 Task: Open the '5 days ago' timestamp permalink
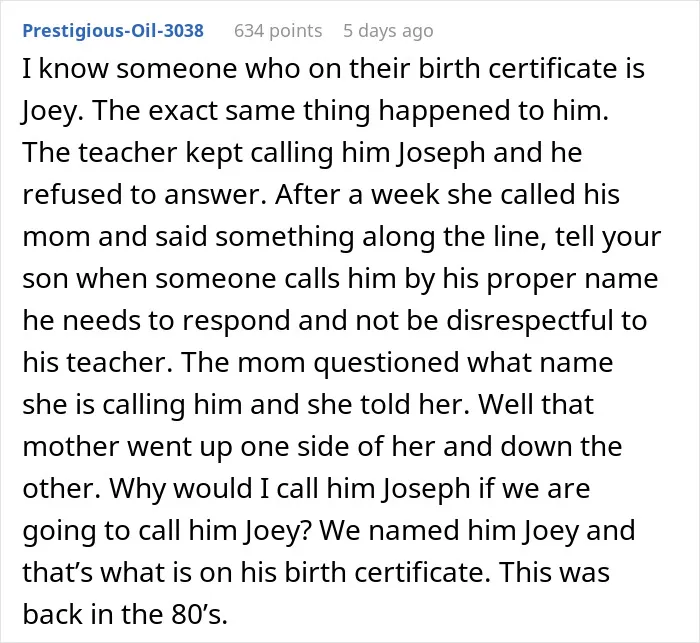[388, 31]
